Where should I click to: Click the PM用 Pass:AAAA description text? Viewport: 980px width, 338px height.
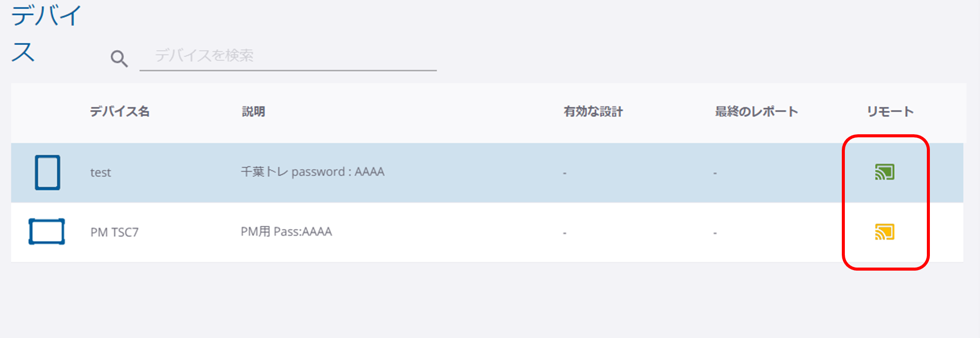click(286, 232)
